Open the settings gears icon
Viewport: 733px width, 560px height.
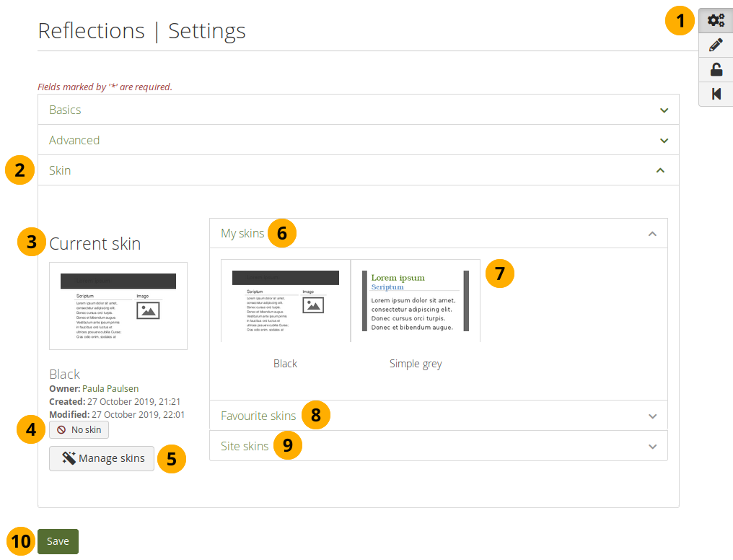click(716, 21)
